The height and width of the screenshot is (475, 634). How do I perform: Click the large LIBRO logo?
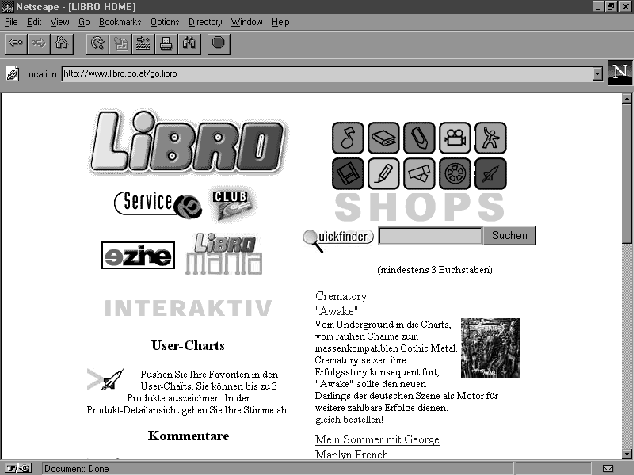[187, 142]
